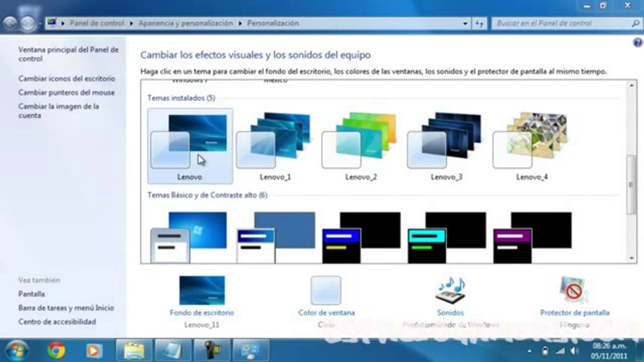The image size is (644, 362).
Task: Open the camcorder recorder taskbar icon
Action: 212,350
